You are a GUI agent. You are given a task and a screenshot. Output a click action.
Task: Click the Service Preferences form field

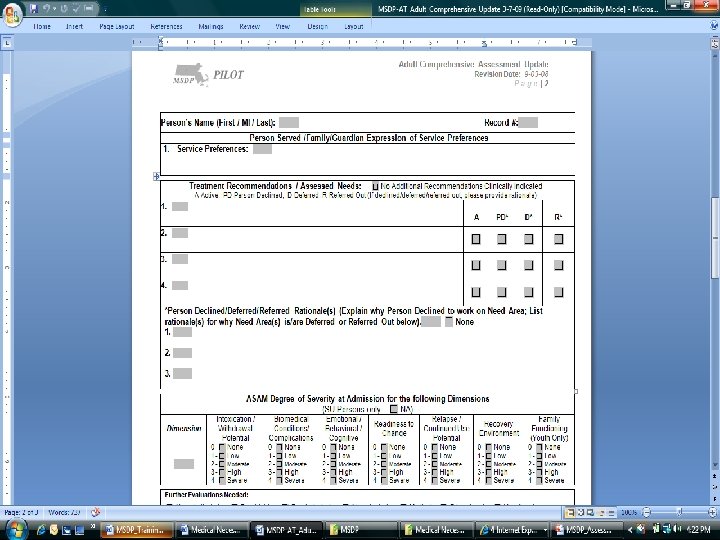coord(262,149)
